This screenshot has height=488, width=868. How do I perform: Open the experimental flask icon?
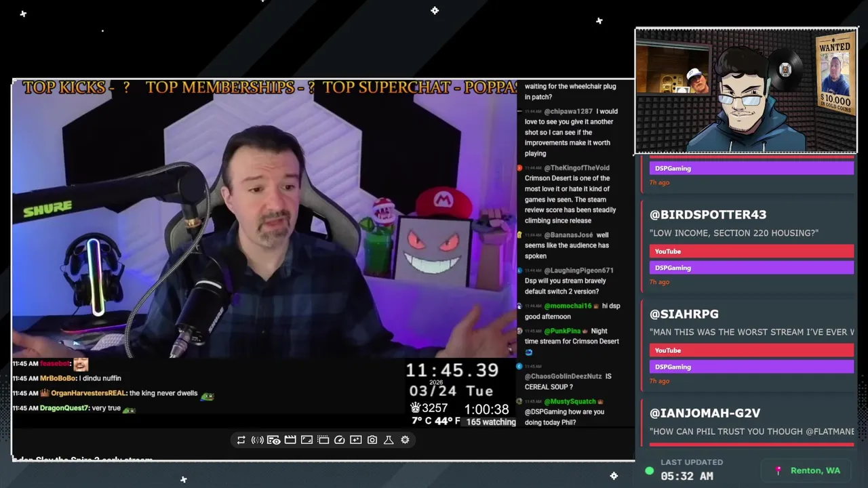point(389,440)
